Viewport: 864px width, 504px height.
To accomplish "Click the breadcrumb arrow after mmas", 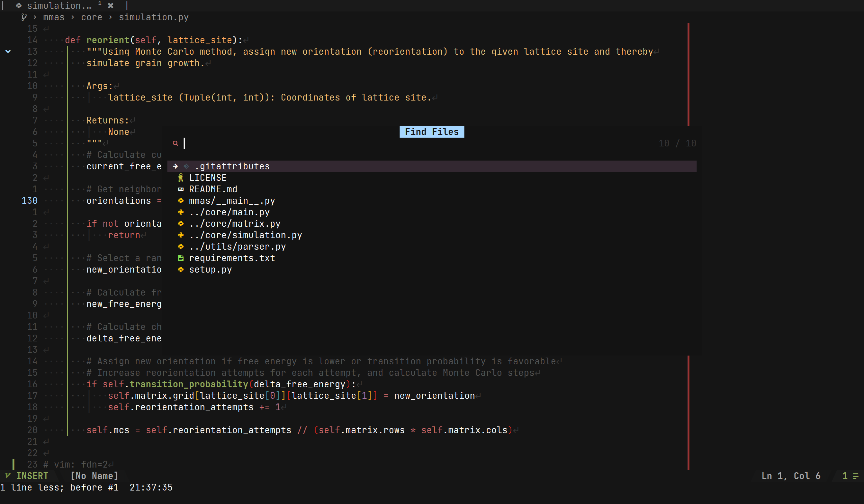I will (x=73, y=17).
